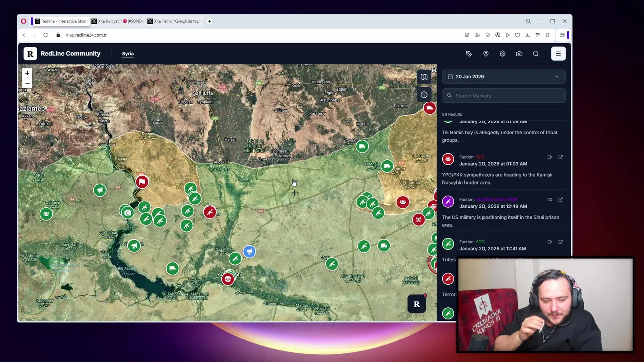Image resolution: width=644 pixels, height=362 pixels.
Task: Zoom out the map with minus button
Action: (27, 83)
